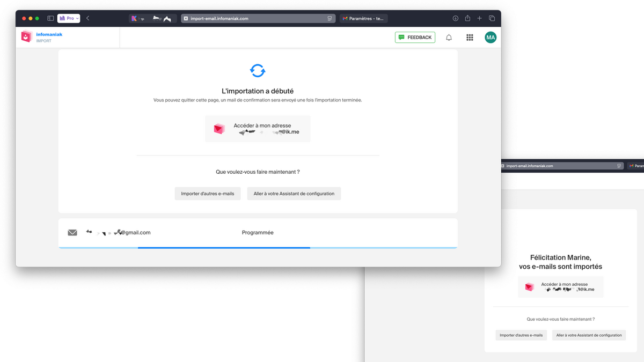Show the tab overview icon
644x362 pixels.
coord(492,18)
